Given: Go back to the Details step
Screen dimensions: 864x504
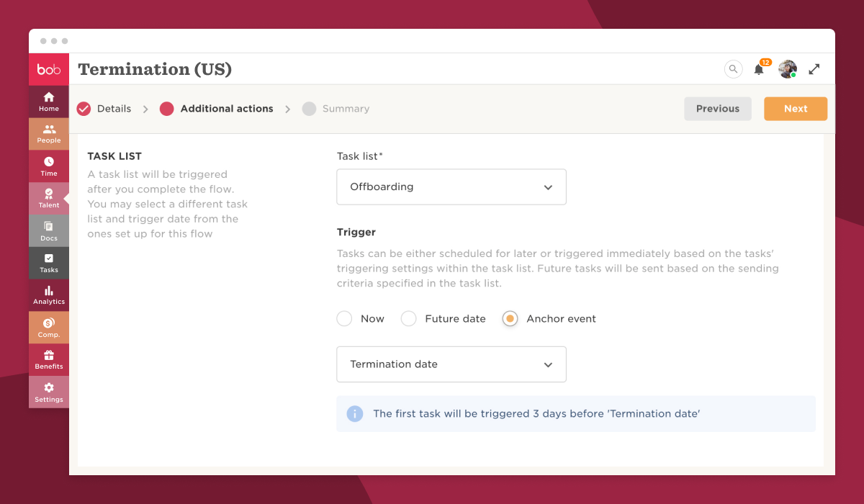Looking at the screenshot, I should click(x=104, y=109).
